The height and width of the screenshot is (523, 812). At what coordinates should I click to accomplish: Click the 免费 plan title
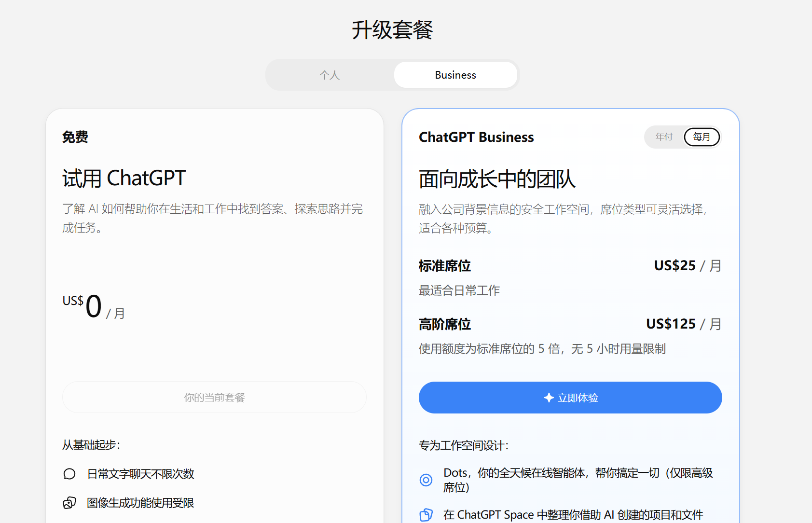pyautogui.click(x=75, y=137)
